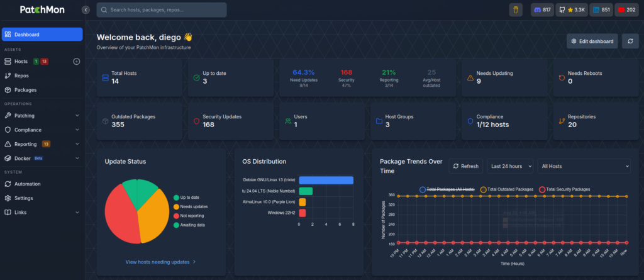Image resolution: width=644 pixels, height=280 pixels.
Task: Focus the search hosts, packages, repos field
Action: click(162, 10)
